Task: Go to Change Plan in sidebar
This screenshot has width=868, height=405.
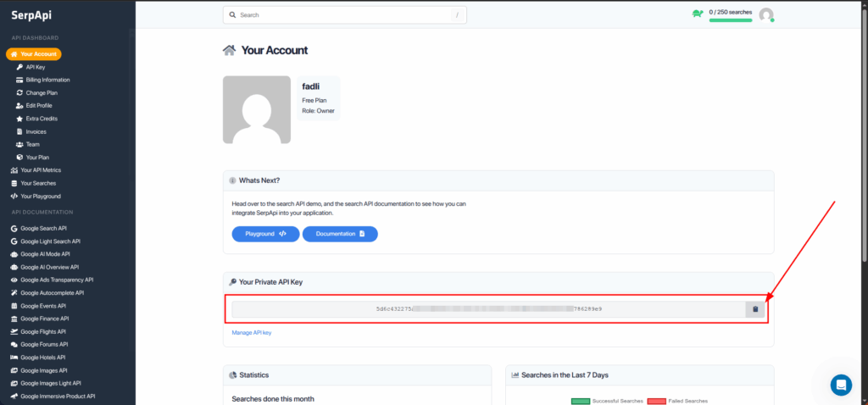Action: pos(42,92)
